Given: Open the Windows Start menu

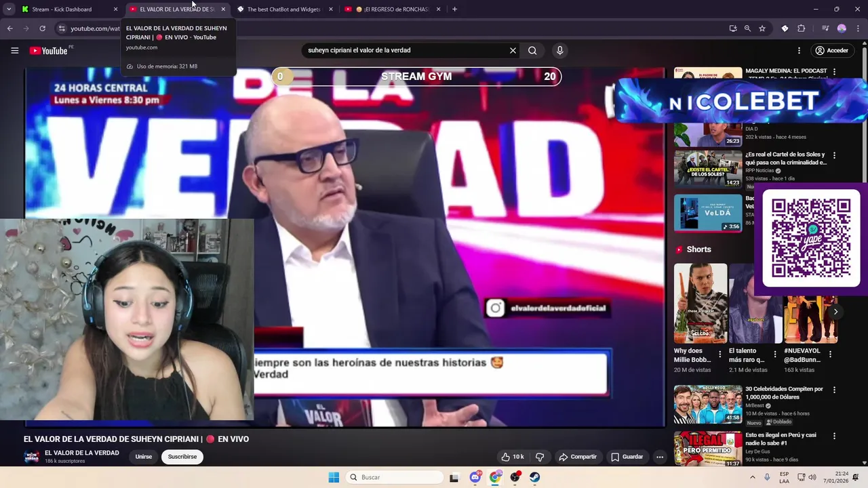Looking at the screenshot, I should click(334, 477).
